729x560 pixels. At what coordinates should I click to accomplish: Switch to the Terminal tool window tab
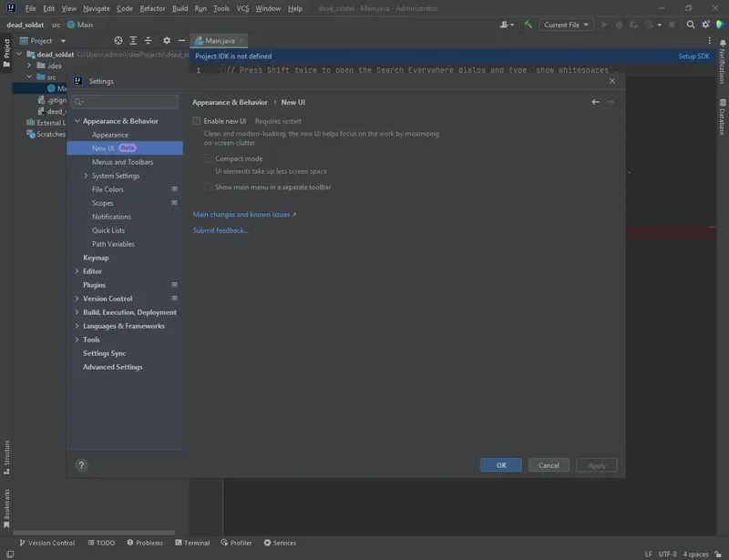tap(192, 543)
